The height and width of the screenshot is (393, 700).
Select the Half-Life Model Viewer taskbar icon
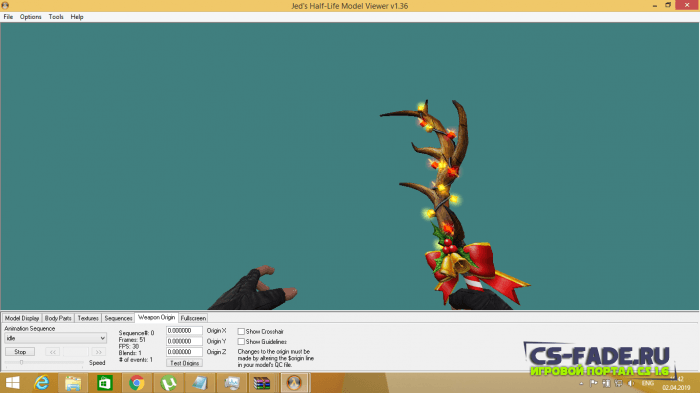(294, 383)
